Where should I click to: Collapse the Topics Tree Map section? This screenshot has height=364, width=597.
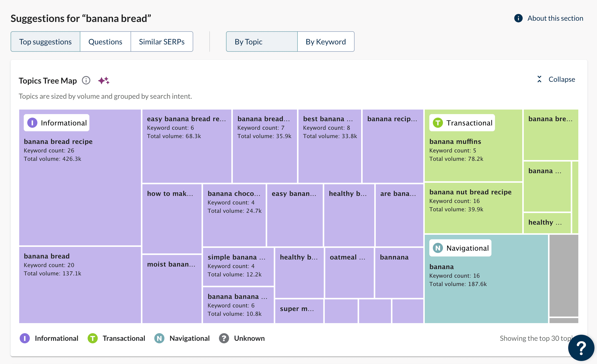(562, 79)
